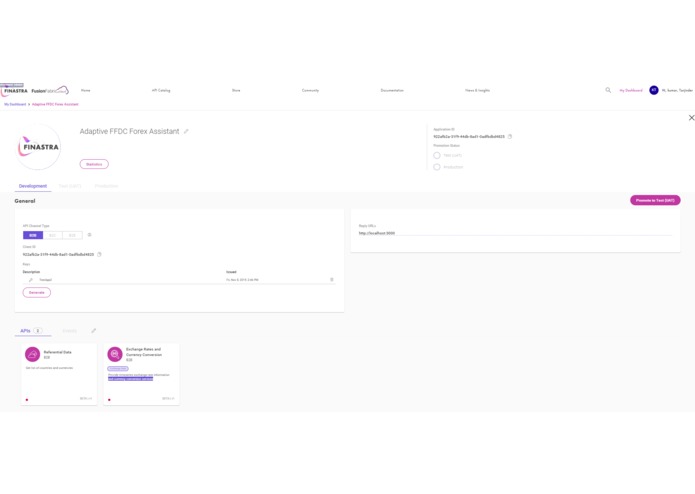This screenshot has height=494, width=695.
Task: Click the General section heading
Action: tap(25, 201)
